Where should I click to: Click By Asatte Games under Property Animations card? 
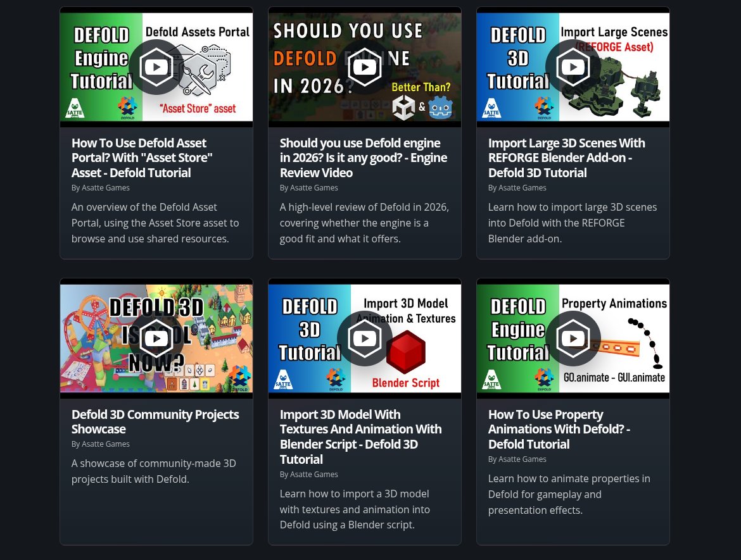[x=517, y=459]
